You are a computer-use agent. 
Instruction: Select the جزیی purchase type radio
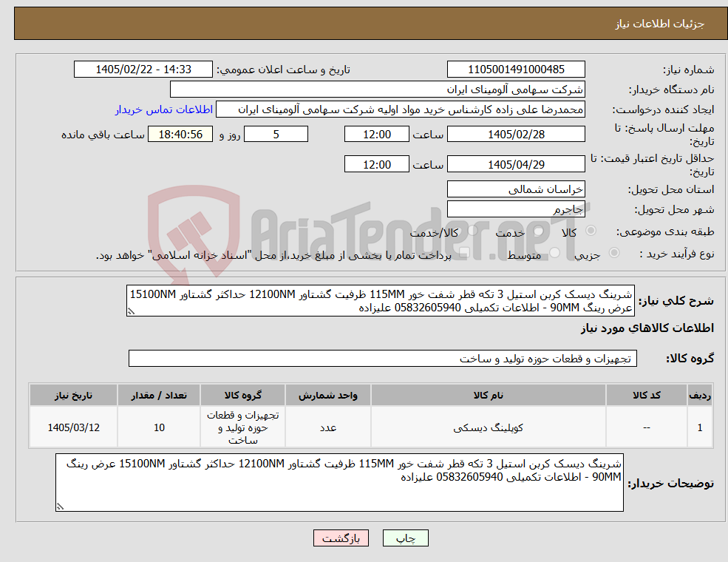coord(613,253)
